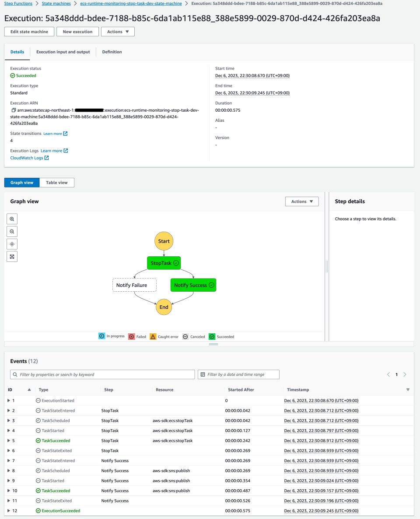Click the zoom in icon on graph view
420x519 pixels.
point(12,219)
